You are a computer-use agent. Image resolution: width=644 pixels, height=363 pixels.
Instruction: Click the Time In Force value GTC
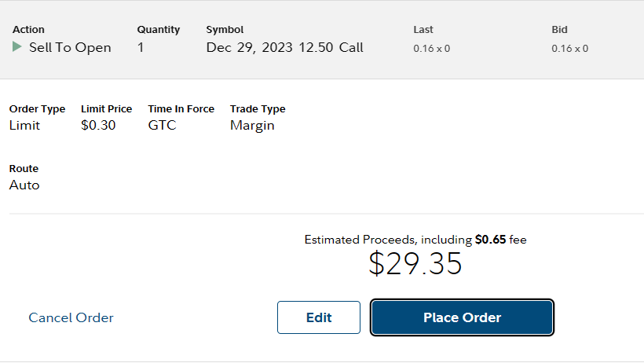(163, 125)
